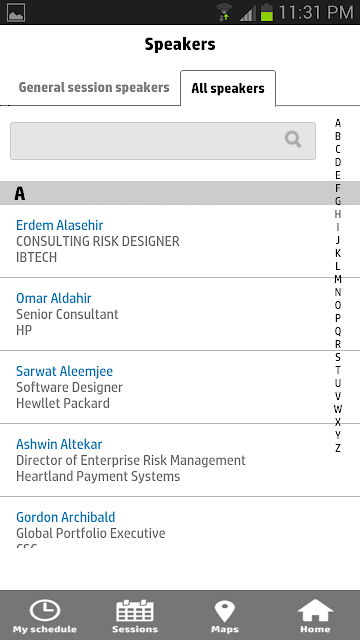Switch to General session speakers tab

[94, 87]
